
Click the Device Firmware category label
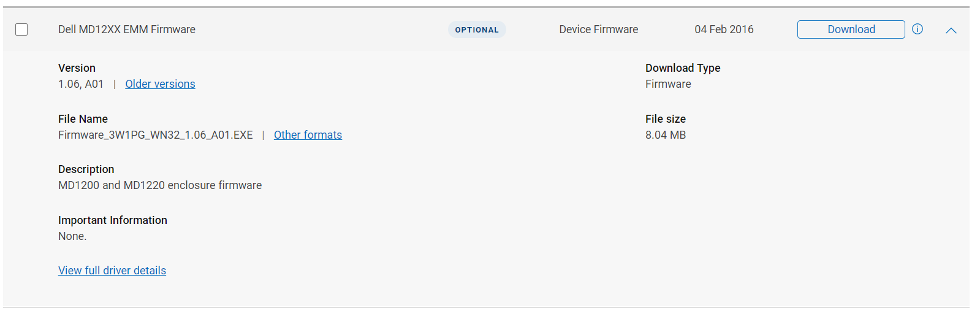(x=599, y=29)
